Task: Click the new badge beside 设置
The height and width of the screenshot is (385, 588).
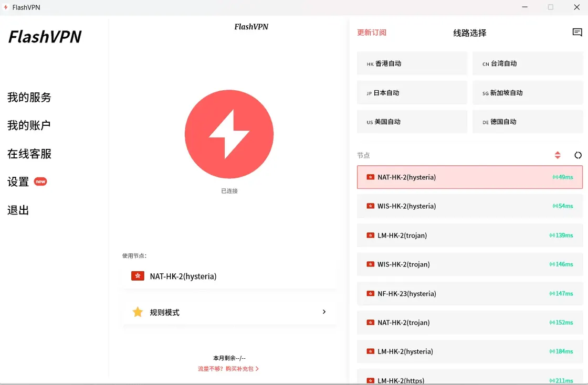Action: pyautogui.click(x=40, y=181)
